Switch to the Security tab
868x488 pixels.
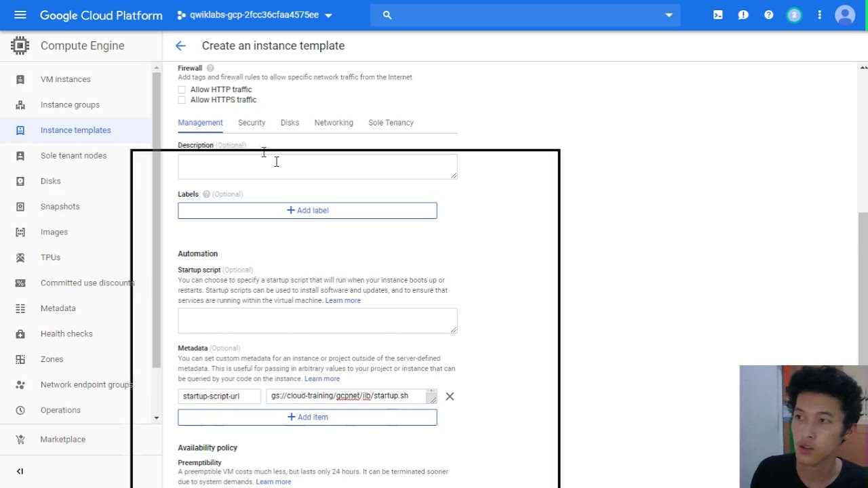252,123
